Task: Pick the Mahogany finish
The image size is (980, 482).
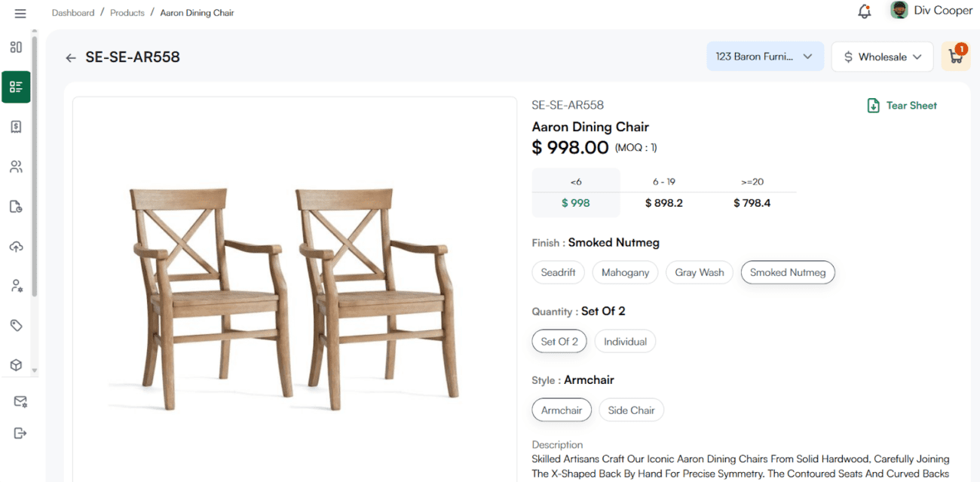Action: pyautogui.click(x=625, y=272)
